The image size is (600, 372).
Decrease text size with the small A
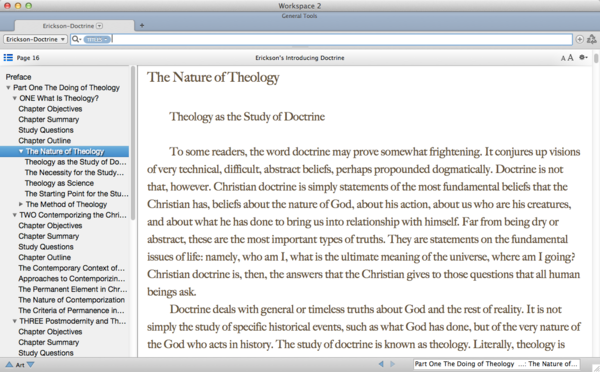tap(563, 58)
